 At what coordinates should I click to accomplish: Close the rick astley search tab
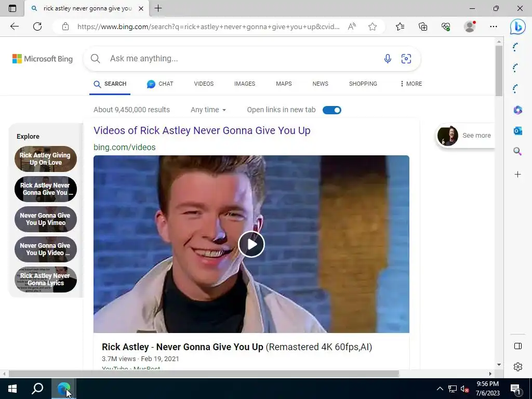(141, 8)
